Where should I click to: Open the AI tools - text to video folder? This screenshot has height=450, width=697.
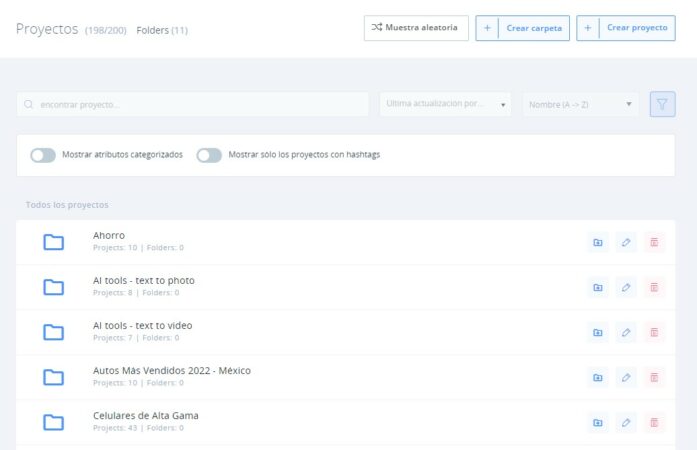pyautogui.click(x=142, y=325)
